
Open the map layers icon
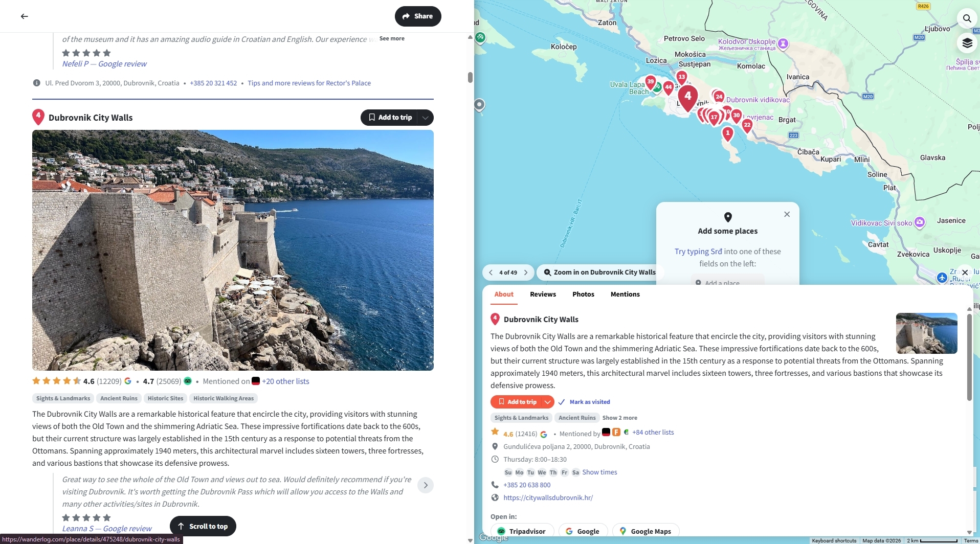967,43
